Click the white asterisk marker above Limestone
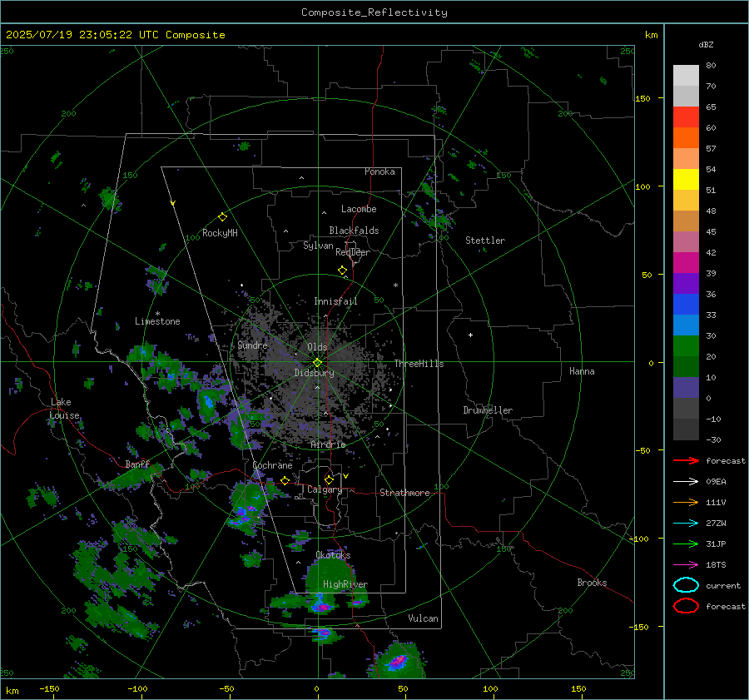This screenshot has height=700, width=749. pyautogui.click(x=157, y=314)
